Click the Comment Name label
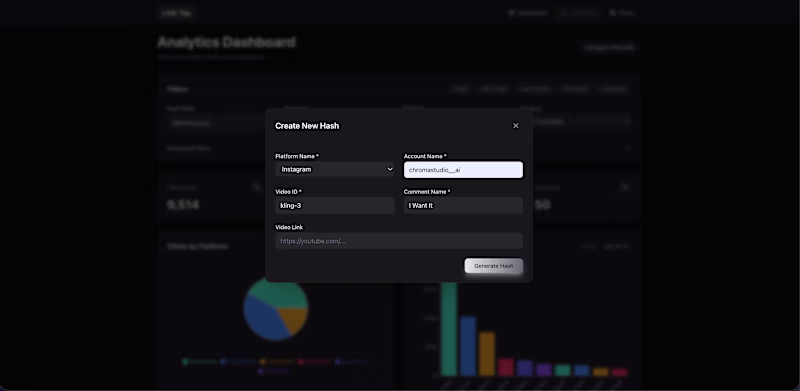The width and height of the screenshot is (800, 391). point(427,192)
